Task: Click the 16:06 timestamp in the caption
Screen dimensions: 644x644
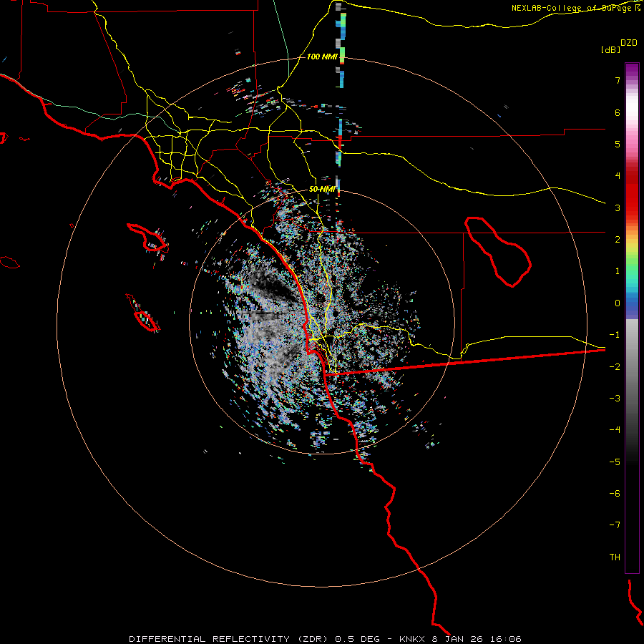Action: (x=504, y=639)
